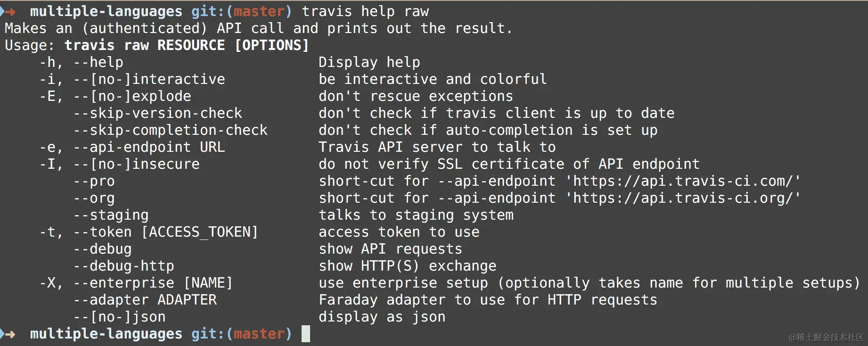Click the 'Makes an (authenticated) API call' line
Screen dimensions: 868x346
pyautogui.click(x=258, y=28)
